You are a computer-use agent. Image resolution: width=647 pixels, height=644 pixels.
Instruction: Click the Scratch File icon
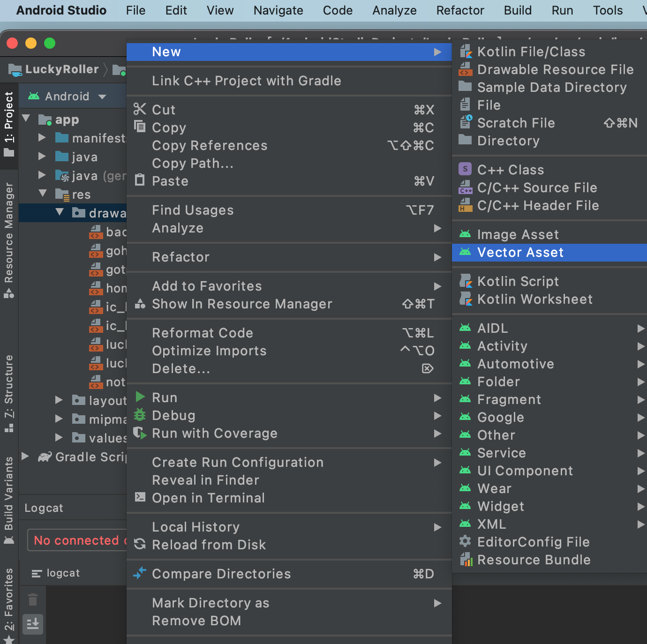point(466,122)
